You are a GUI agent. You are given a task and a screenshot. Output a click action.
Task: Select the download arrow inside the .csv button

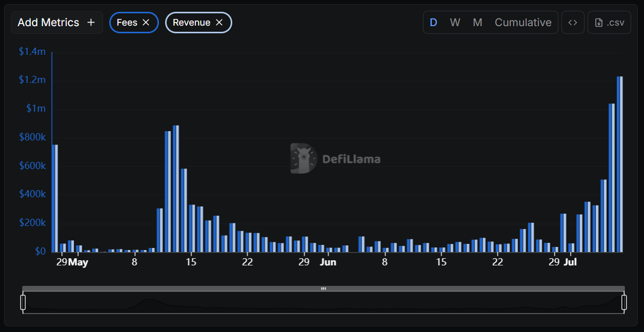[x=598, y=22]
